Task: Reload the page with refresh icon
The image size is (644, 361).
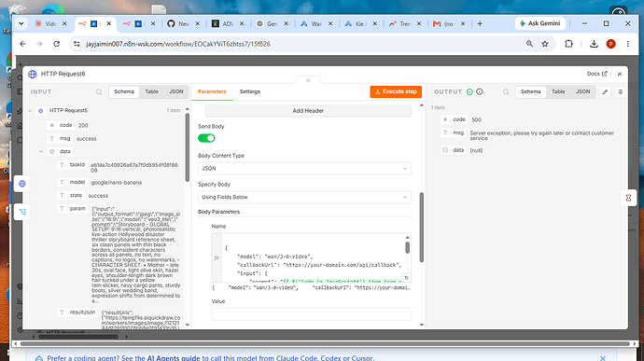Action: click(x=56, y=44)
